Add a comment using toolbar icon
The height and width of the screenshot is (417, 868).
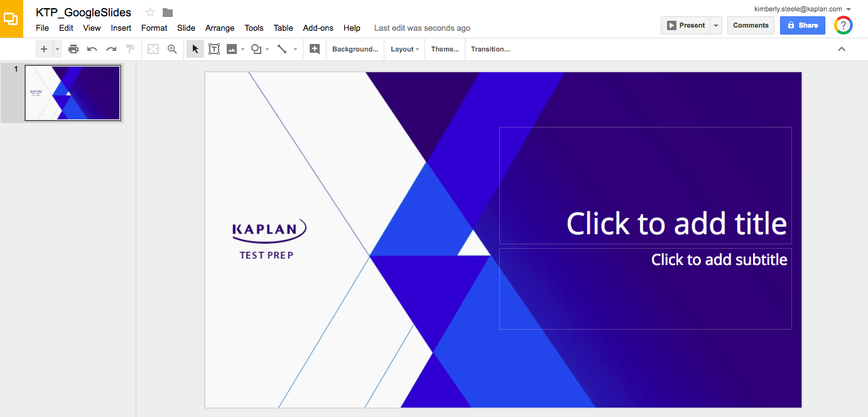315,49
